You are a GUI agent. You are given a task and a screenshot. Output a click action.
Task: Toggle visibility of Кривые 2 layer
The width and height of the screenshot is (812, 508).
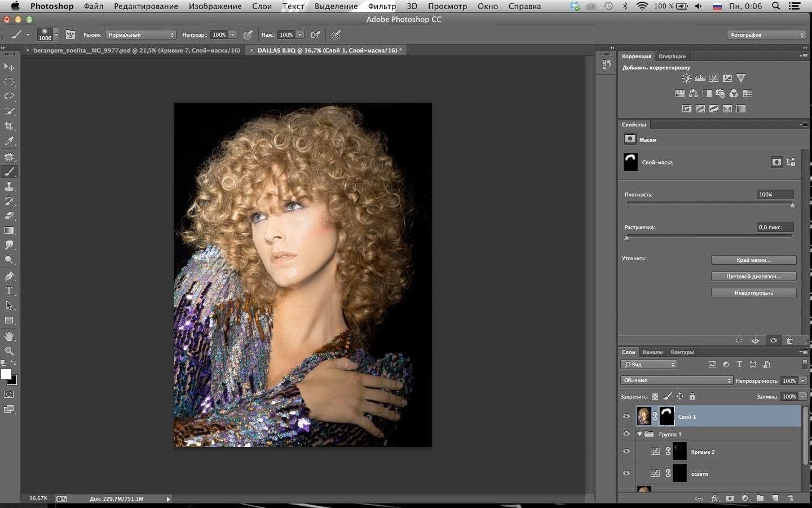tap(626, 452)
